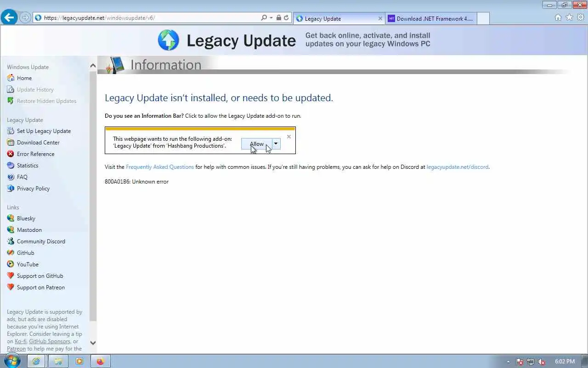Click the YouTube link icon
Screen dimensions: 588x368
tap(11, 264)
